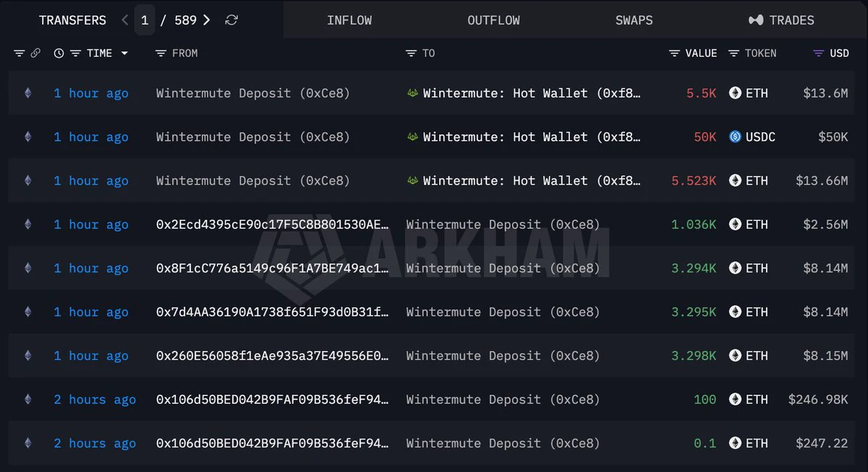Go to next transfers page arrow
Image resolution: width=868 pixels, height=472 pixels.
click(207, 20)
